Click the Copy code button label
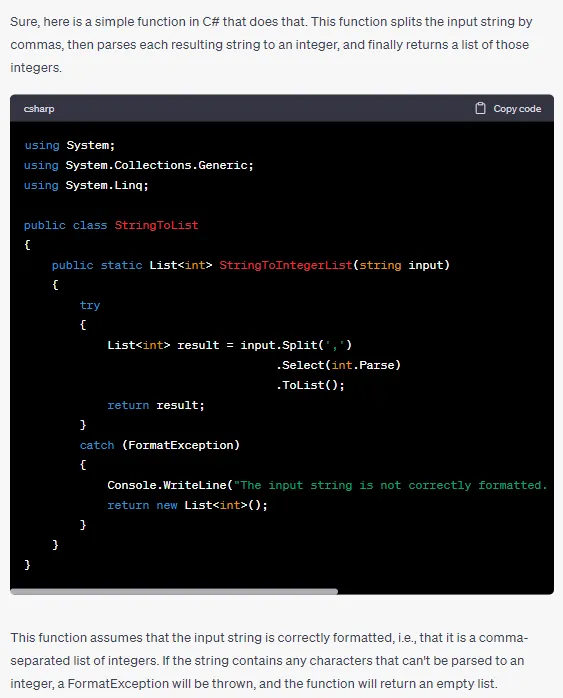This screenshot has width=563, height=698. (517, 109)
